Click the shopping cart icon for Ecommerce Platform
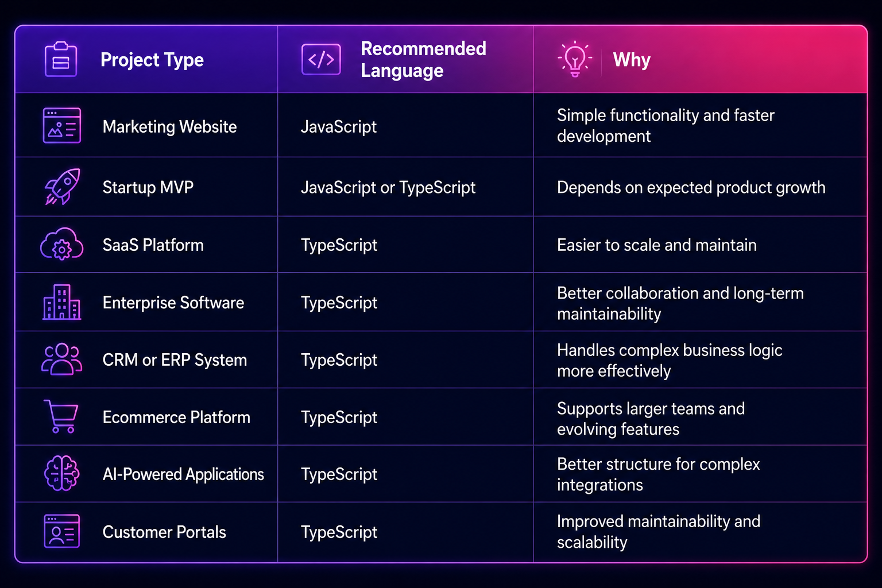This screenshot has width=882, height=588. (x=61, y=416)
